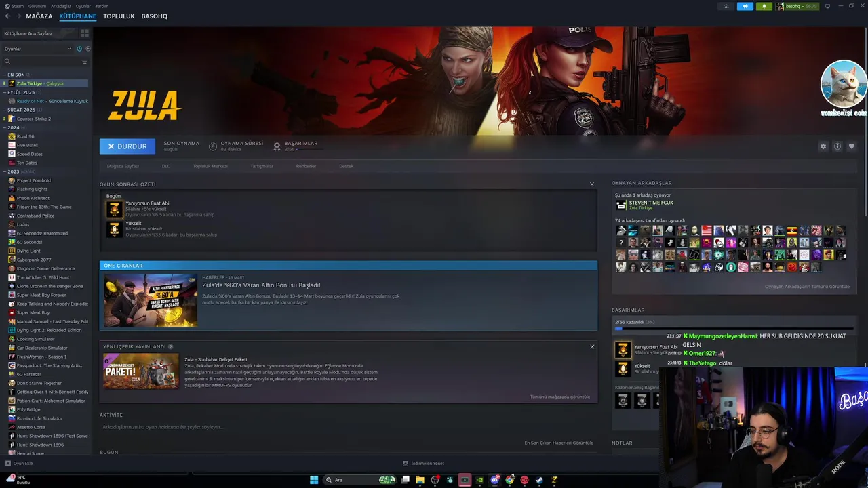Open Destek game link
Screen dimensions: 868x488
[346, 166]
